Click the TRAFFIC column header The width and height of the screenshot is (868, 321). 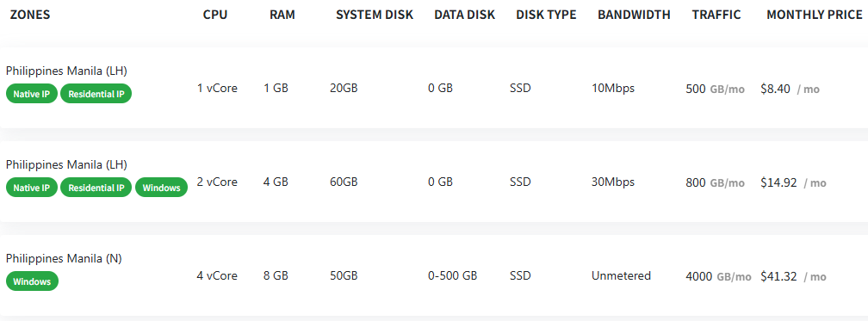pos(716,15)
